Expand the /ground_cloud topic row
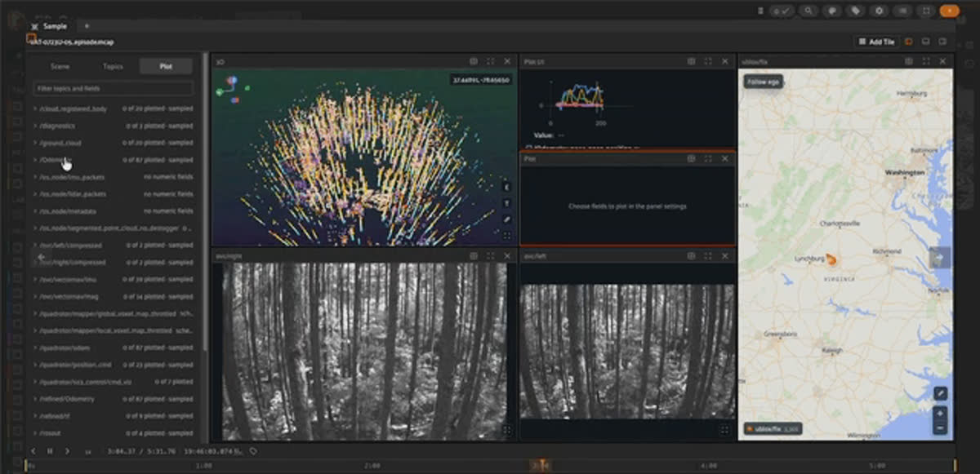 point(113,143)
